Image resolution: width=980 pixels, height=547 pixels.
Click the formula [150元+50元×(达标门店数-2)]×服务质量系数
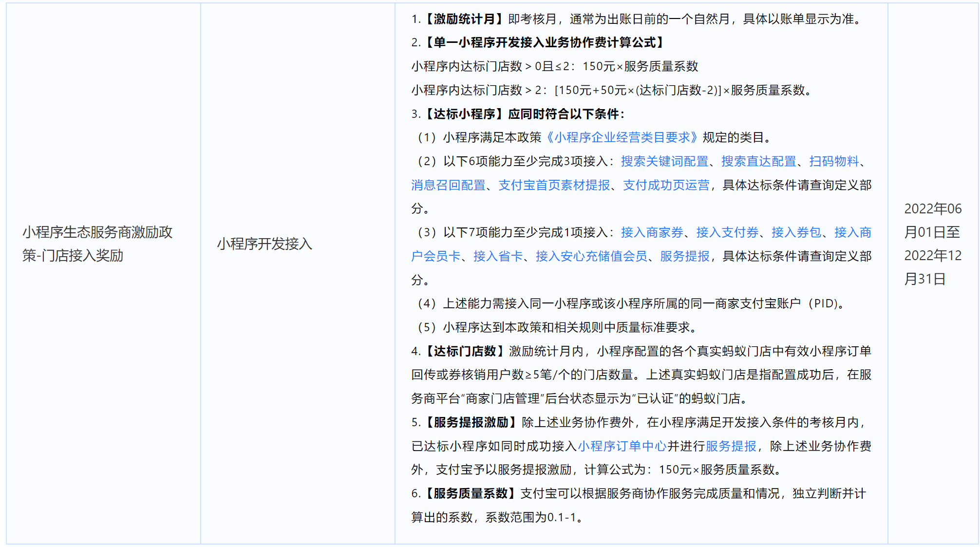tap(680, 90)
